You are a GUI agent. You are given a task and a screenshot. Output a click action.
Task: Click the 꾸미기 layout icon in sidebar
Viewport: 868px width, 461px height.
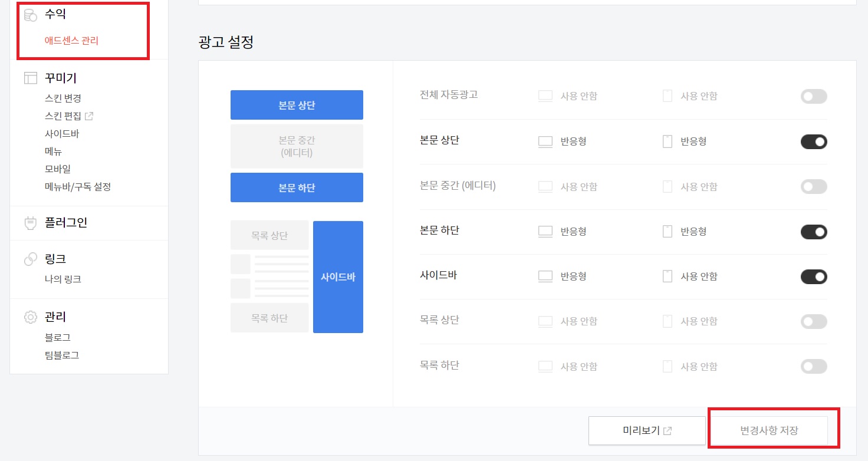tap(29, 77)
